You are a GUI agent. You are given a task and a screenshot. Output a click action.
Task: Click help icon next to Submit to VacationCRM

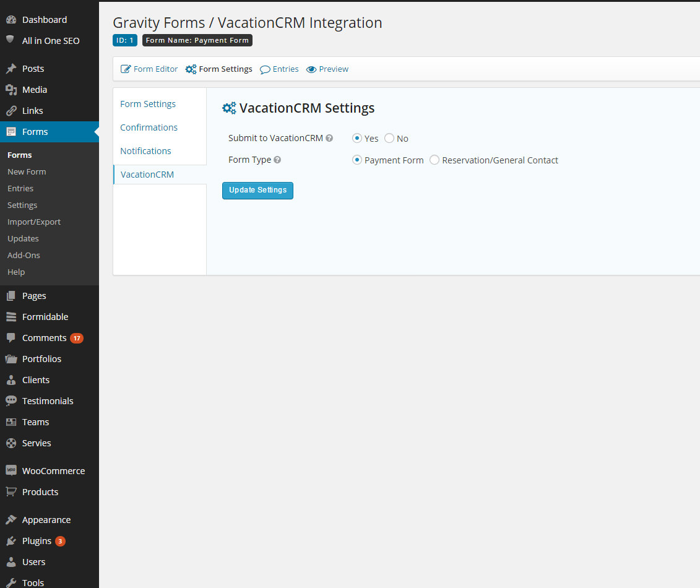(329, 138)
